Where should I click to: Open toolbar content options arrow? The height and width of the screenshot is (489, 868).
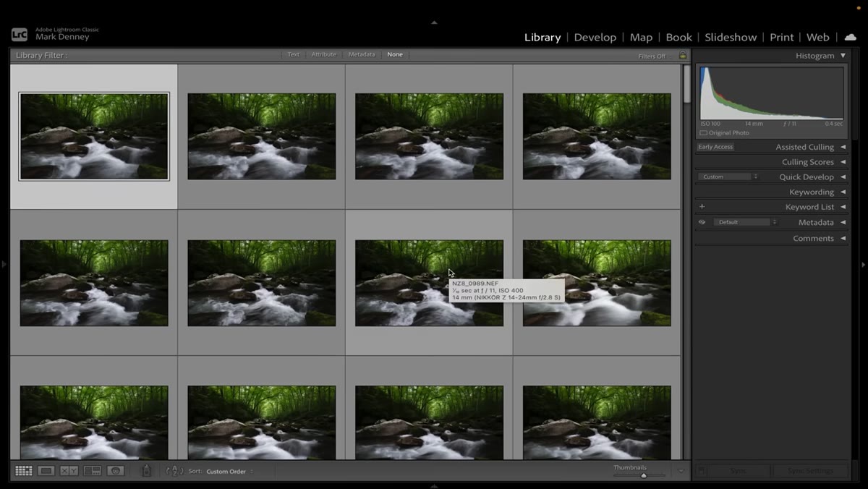(x=681, y=471)
